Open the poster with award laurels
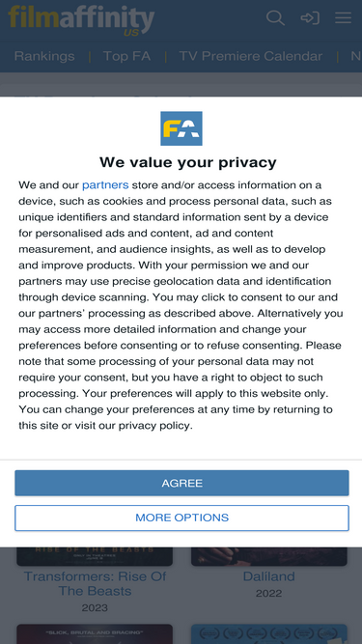The width and height of the screenshot is (362, 644). click(x=269, y=634)
